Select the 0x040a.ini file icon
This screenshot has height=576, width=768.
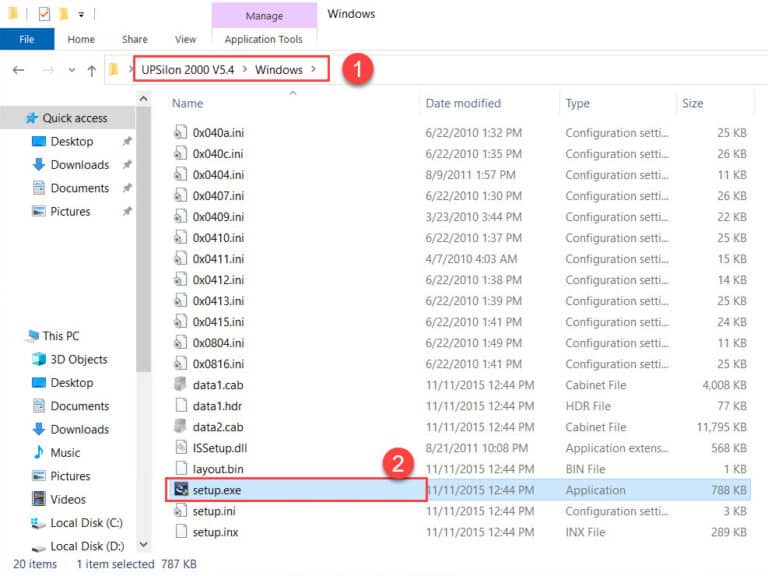(x=181, y=132)
